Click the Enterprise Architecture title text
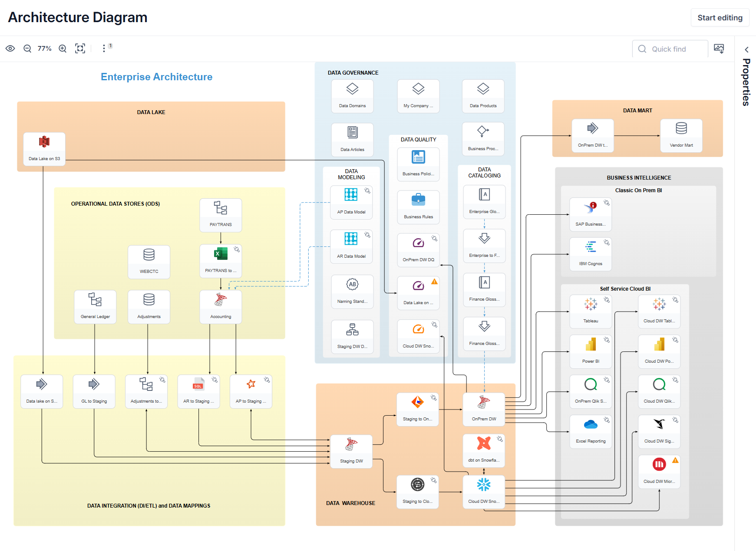 157,77
